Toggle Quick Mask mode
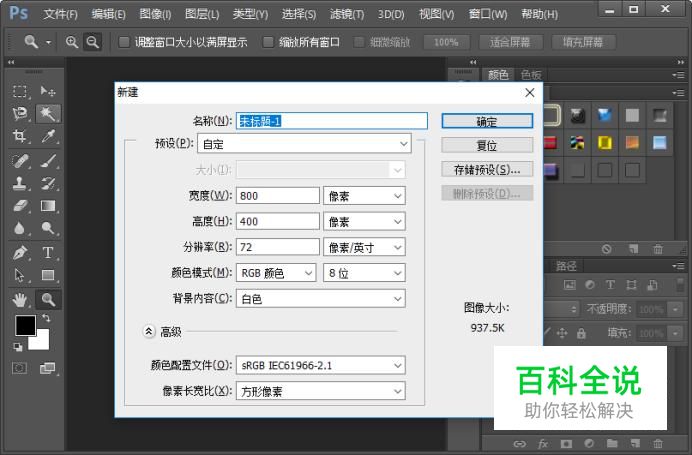Screen dimensions: 692x455 19,368
